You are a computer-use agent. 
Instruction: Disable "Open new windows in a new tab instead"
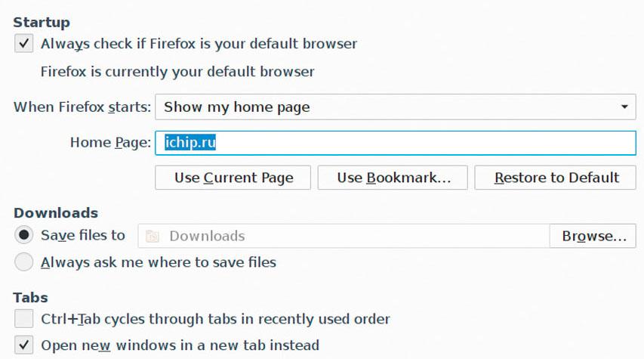[x=24, y=345]
